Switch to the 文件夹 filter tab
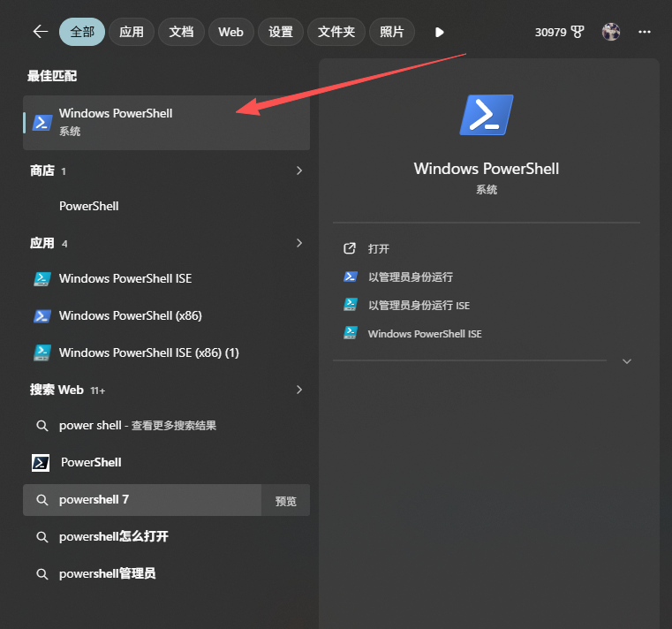Screen dimensions: 672x629 [336, 32]
